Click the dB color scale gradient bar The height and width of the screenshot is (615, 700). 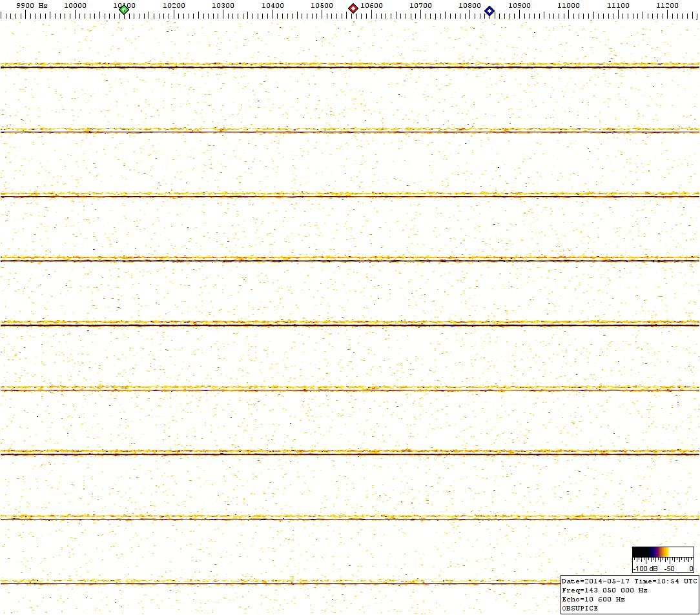coord(663,552)
